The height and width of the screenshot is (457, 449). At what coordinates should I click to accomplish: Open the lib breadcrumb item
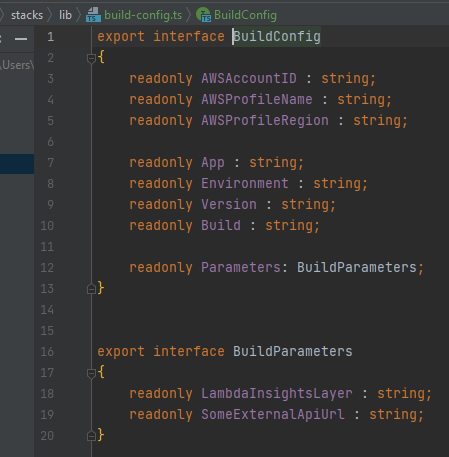(x=65, y=15)
